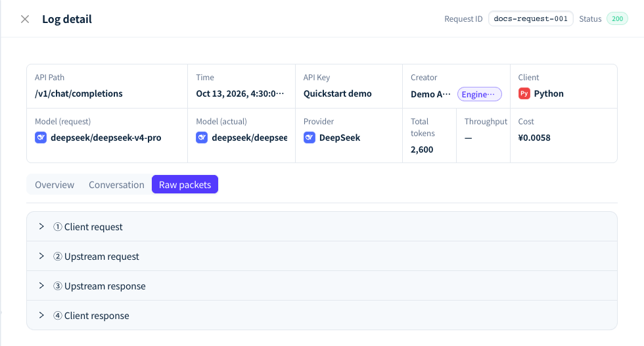Image resolution: width=644 pixels, height=346 pixels.
Task: Click the deepseek/deepseek-v4-pro request model text
Action: point(106,137)
